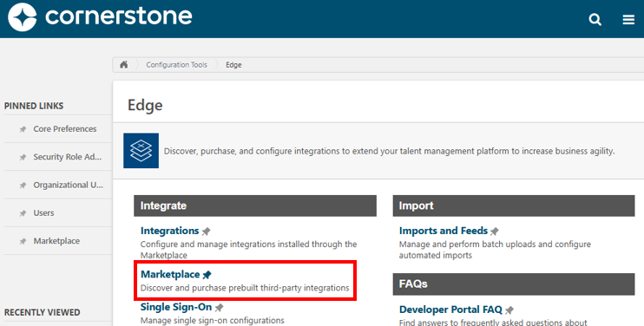This screenshot has height=326, width=644.
Task: Open the Single Sign-On link
Action: coord(176,307)
